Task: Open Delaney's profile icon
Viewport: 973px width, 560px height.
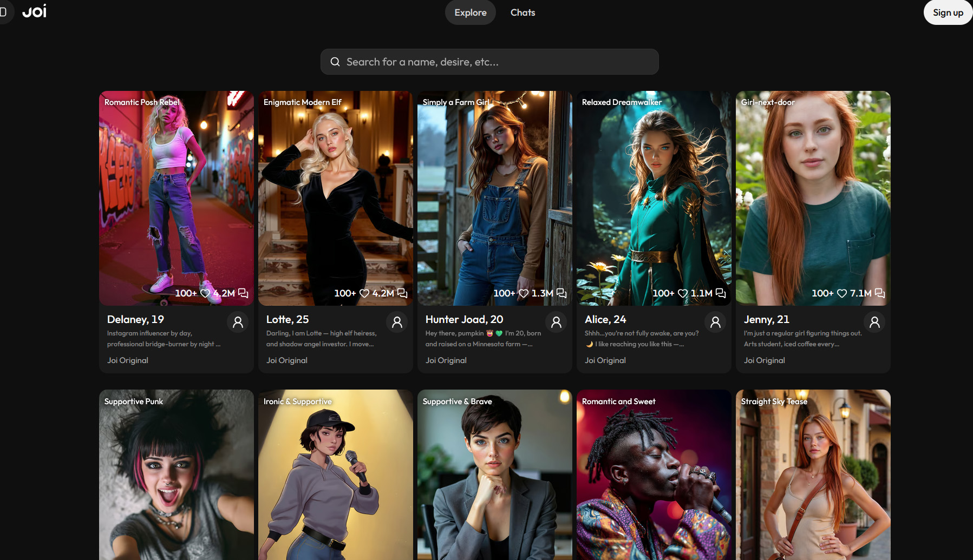Action: 238,322
